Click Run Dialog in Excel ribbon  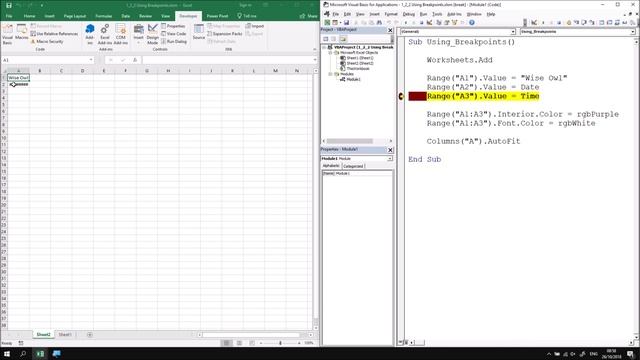tap(174, 42)
